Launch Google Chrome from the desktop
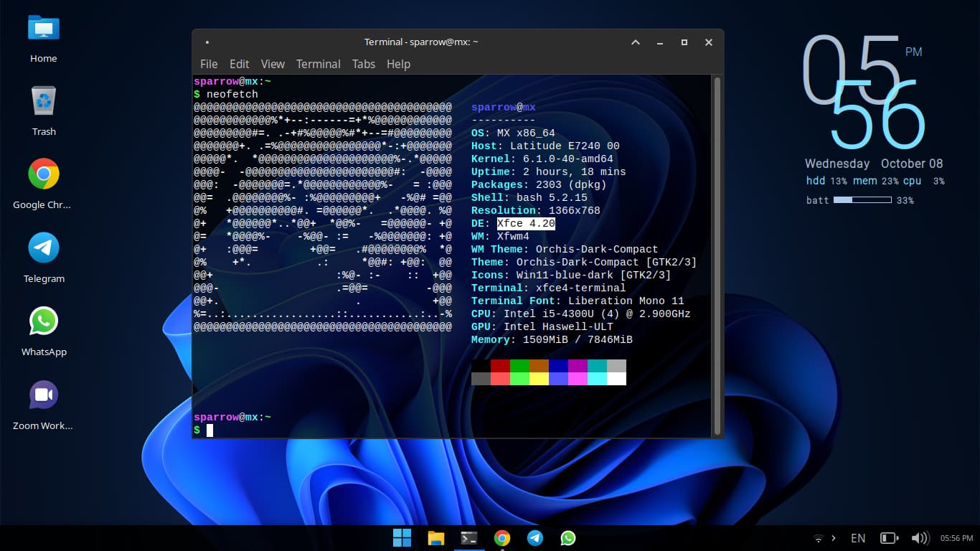Image resolution: width=980 pixels, height=551 pixels. [44, 174]
